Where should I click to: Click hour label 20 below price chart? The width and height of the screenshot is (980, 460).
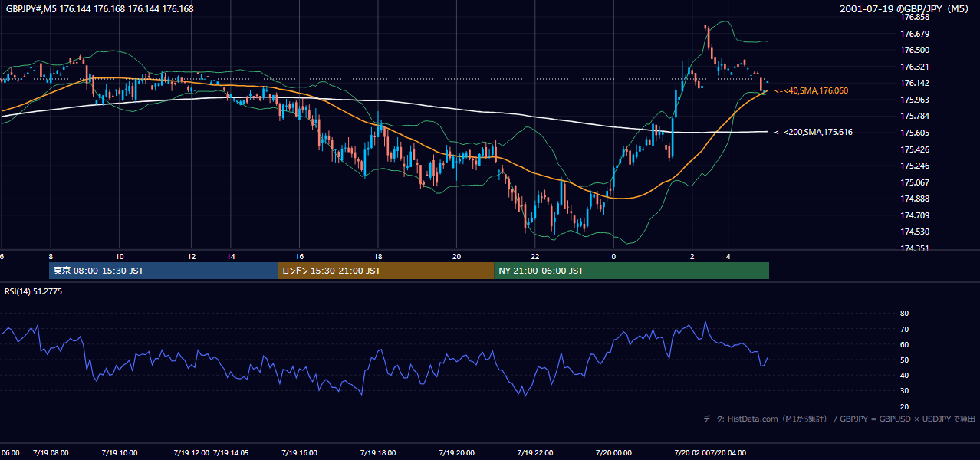pyautogui.click(x=456, y=256)
